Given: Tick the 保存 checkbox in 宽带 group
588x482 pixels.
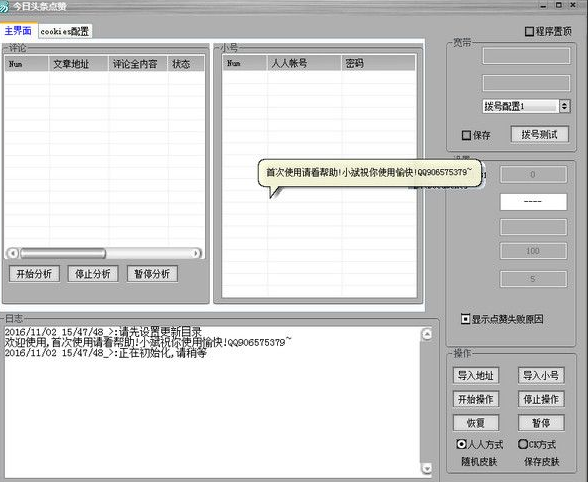Looking at the screenshot, I should pyautogui.click(x=466, y=135).
